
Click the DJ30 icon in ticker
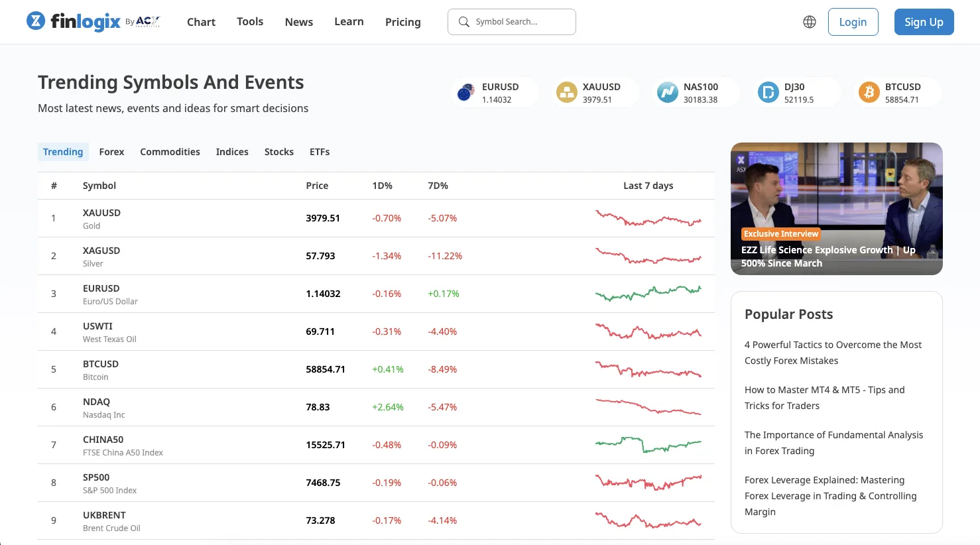(768, 92)
